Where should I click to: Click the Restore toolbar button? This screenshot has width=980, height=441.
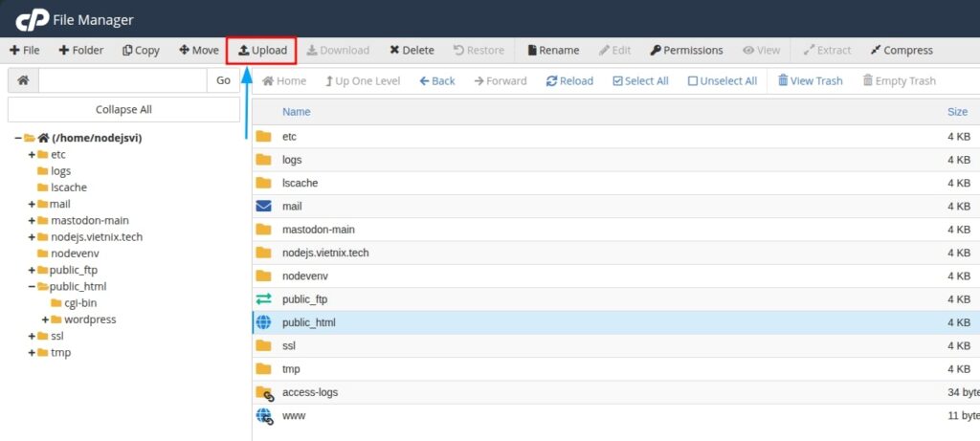pyautogui.click(x=479, y=51)
